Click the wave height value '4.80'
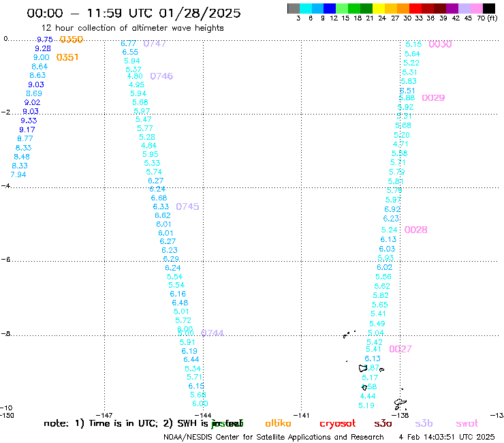This screenshot has height=443, width=504. (x=135, y=76)
